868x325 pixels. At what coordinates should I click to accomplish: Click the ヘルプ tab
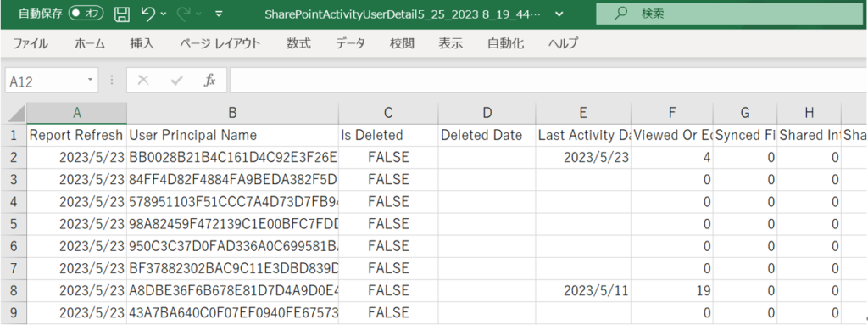pyautogui.click(x=563, y=44)
